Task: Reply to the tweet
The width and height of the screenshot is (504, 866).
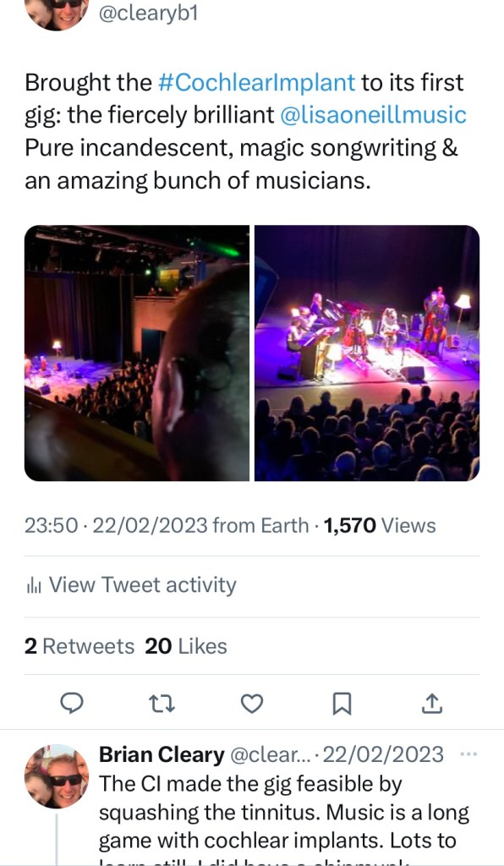Action: tap(74, 703)
